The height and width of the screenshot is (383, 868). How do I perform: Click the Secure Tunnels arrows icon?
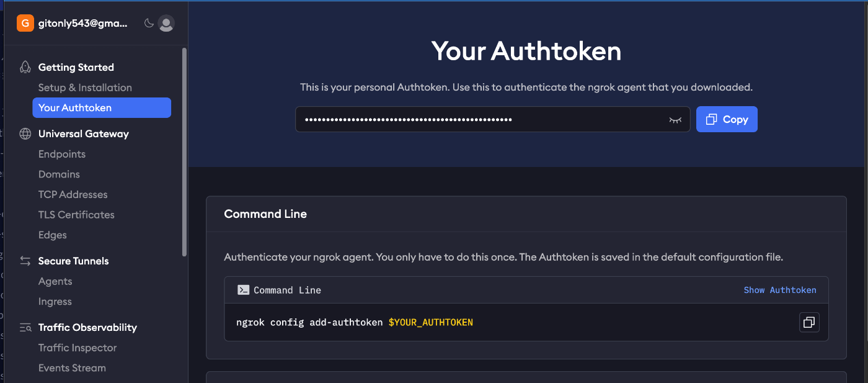[x=25, y=261]
